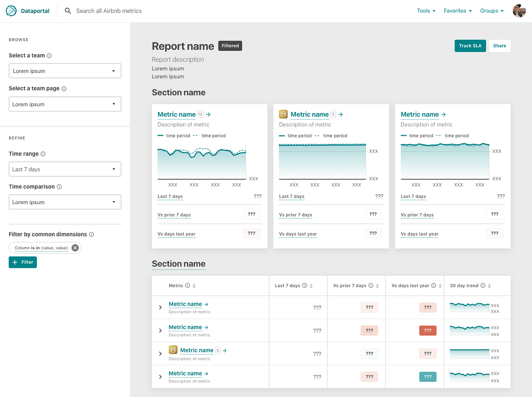Expand the first table row chevron
Screen dimensions: 532x397
[160, 307]
